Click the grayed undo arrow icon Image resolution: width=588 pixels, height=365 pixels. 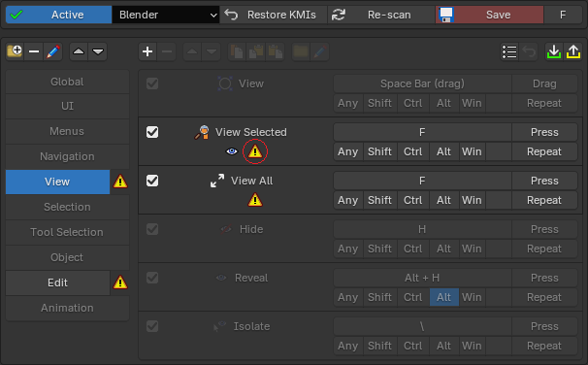click(529, 51)
